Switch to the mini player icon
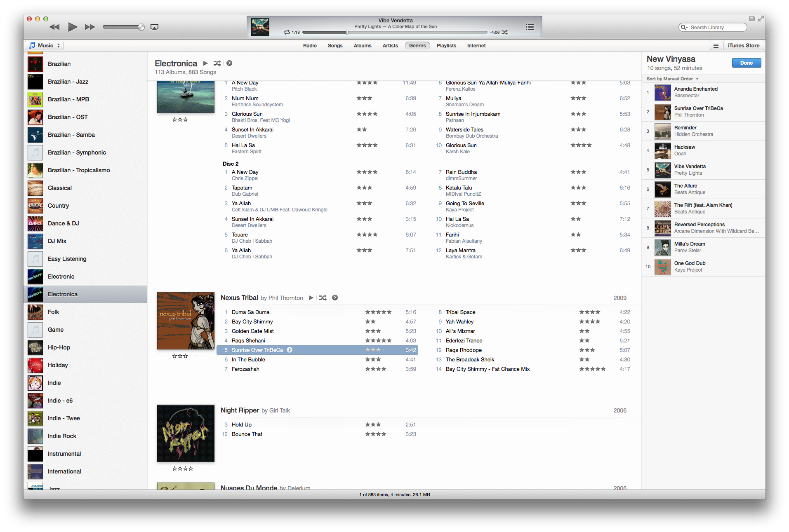 [x=751, y=19]
